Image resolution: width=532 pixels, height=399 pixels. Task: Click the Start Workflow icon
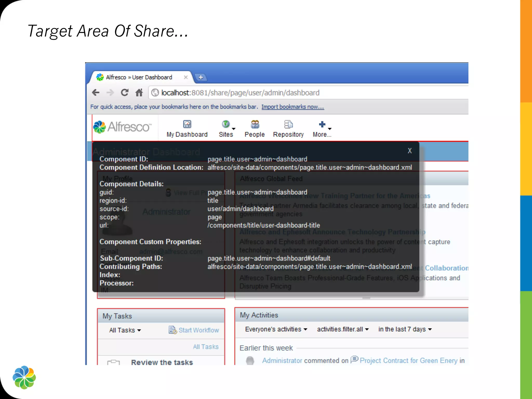click(173, 330)
